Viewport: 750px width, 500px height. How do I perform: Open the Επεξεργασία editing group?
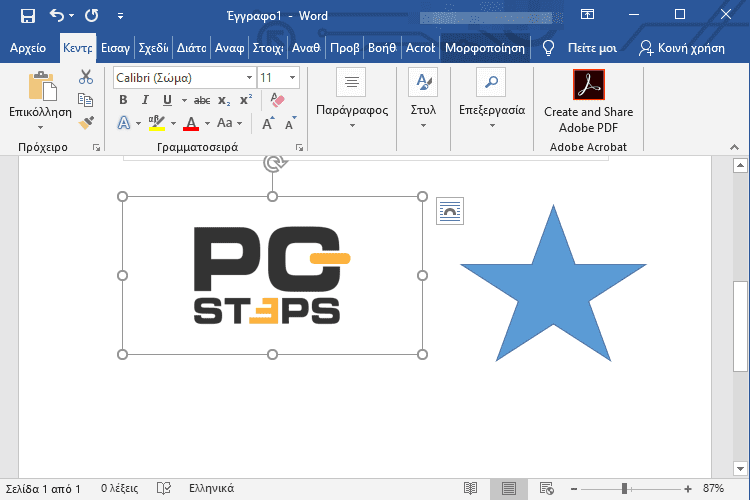tap(492, 99)
